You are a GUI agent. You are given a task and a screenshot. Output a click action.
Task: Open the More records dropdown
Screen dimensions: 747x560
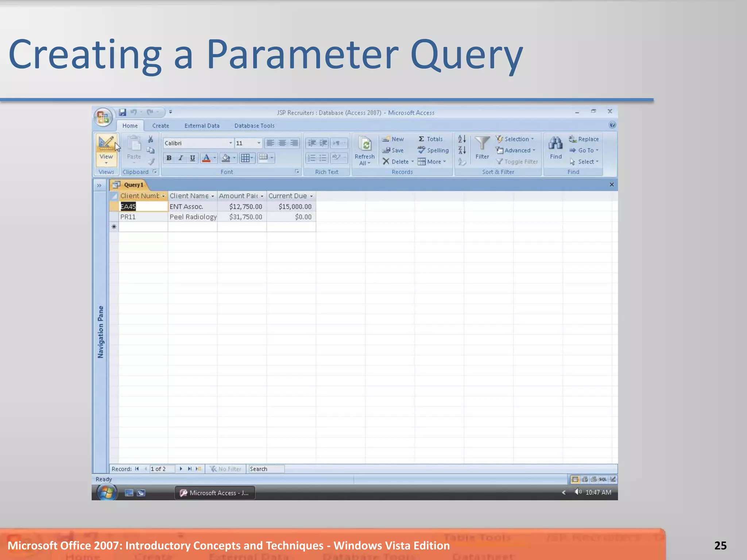(x=432, y=162)
